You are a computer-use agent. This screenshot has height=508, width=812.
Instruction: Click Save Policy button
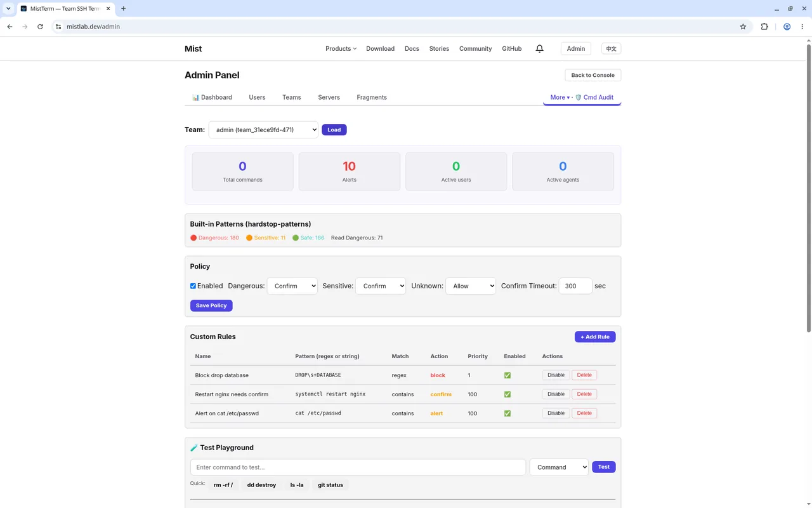211,305
